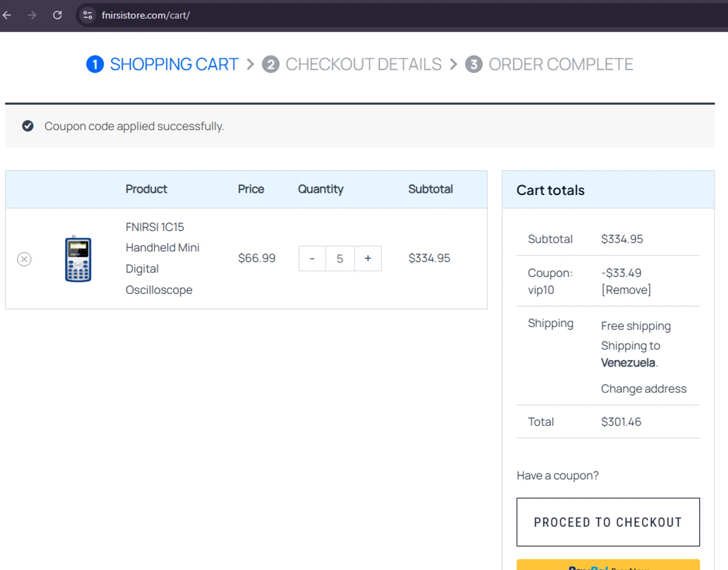Click the -$33.49 coupon discount
This screenshot has height=570, width=728.
tap(621, 273)
